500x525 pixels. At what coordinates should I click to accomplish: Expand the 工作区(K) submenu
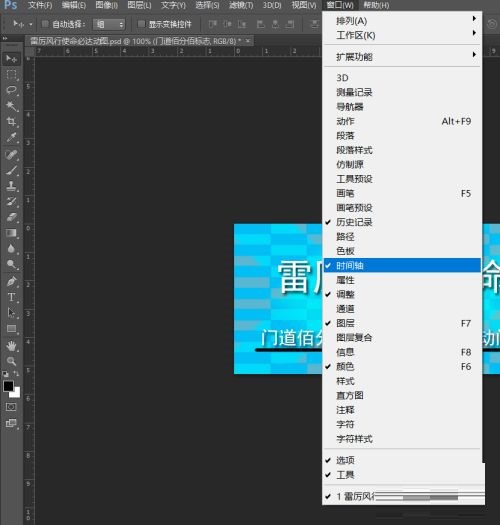click(402, 35)
